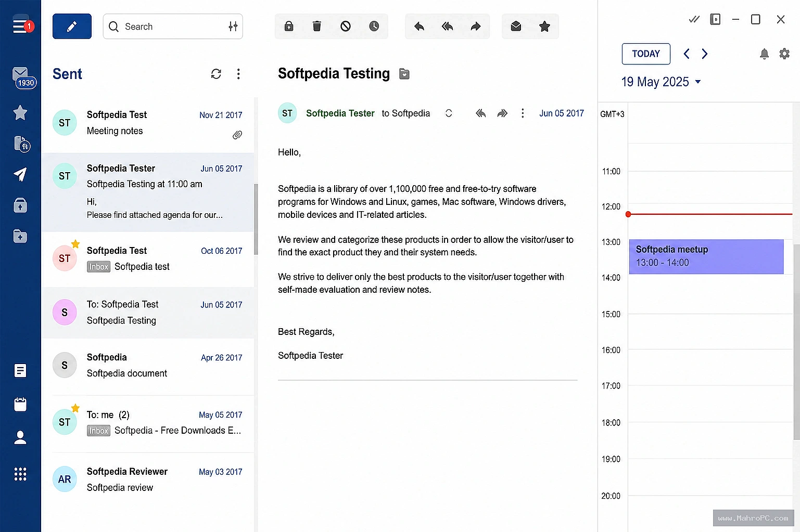
Task: Open the contacts sidebar icon
Action: click(20, 437)
